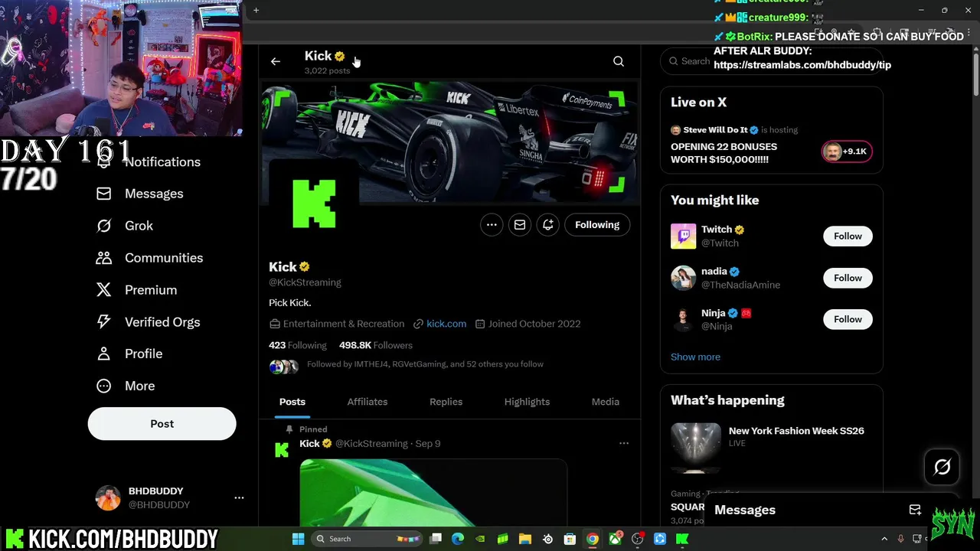
Task: Open Kick app from taskbar
Action: pos(682,539)
